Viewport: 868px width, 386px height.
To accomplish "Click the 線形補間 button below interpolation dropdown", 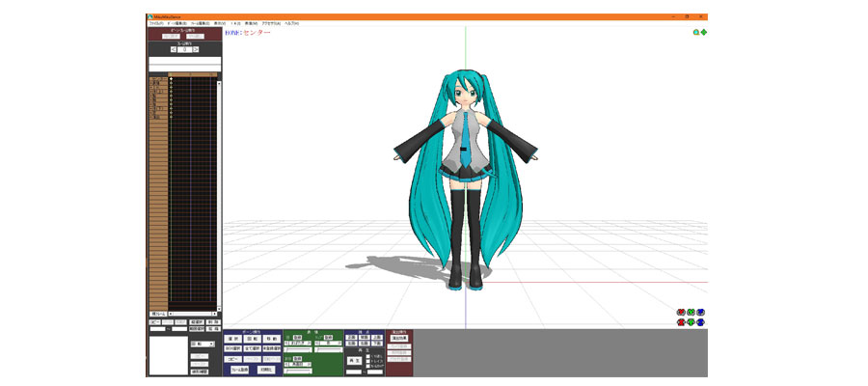I will click(200, 372).
